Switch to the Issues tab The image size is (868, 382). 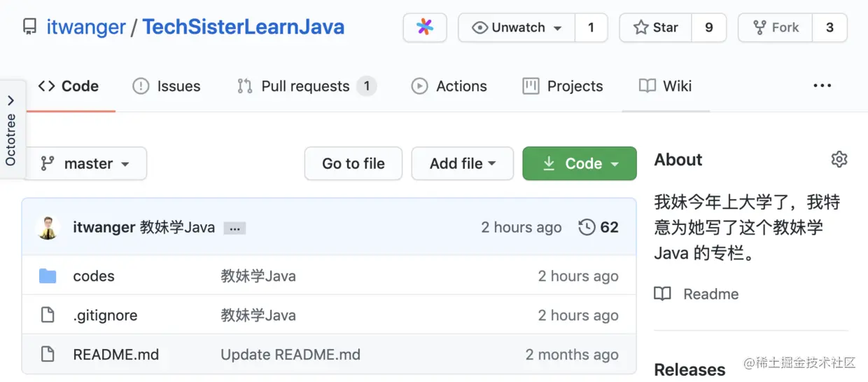[x=167, y=86]
